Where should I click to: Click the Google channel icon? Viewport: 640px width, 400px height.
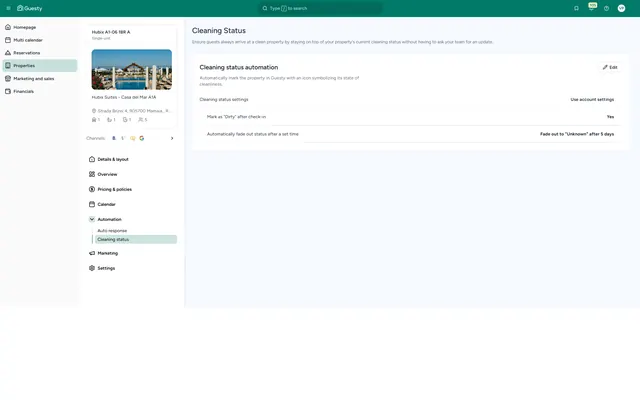coord(142,138)
